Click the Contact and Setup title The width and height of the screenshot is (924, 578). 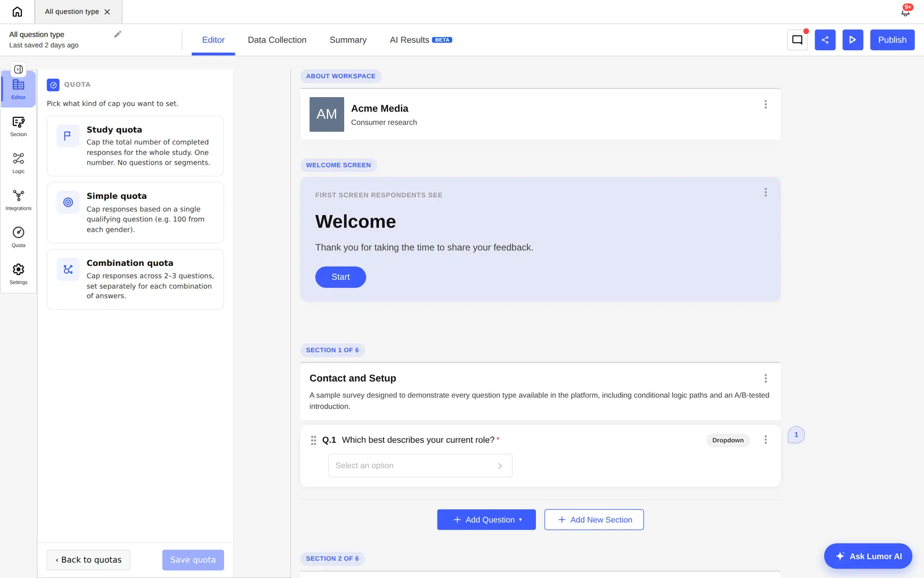[x=353, y=379]
